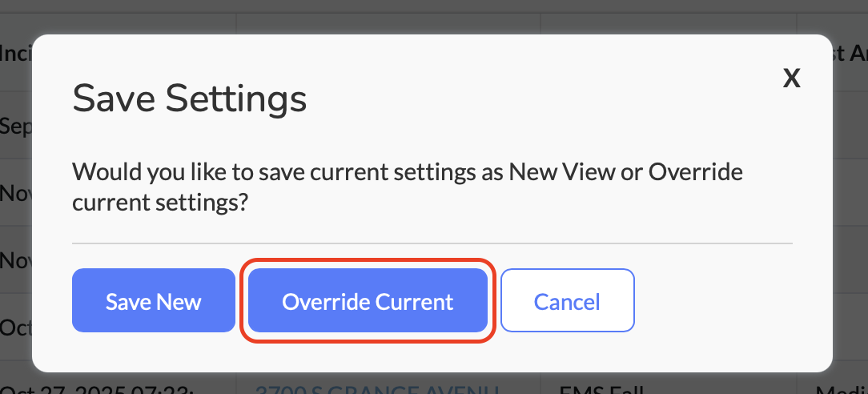Image resolution: width=868 pixels, height=394 pixels.
Task: Click the horizontal divider above the buttons
Action: coord(432,243)
